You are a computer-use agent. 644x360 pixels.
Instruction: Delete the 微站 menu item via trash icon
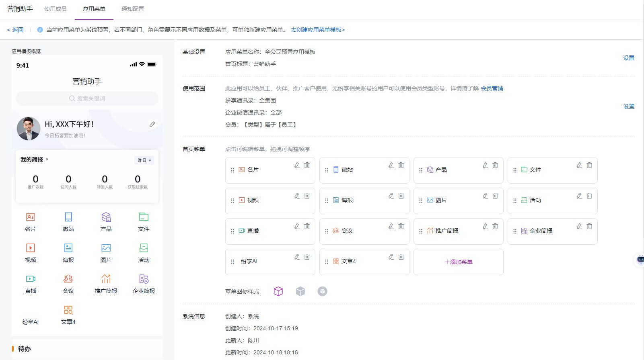(x=401, y=165)
